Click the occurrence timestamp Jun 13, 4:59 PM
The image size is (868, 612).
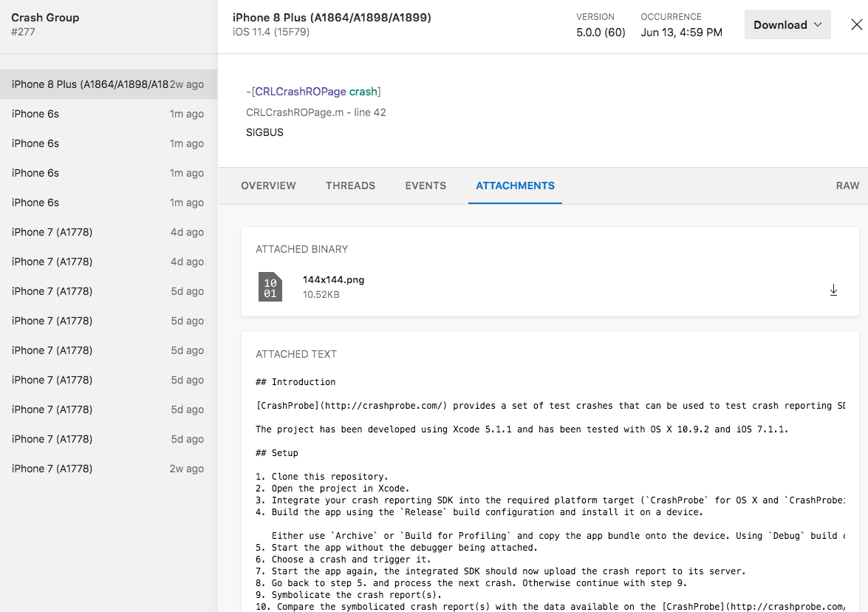coord(681,32)
